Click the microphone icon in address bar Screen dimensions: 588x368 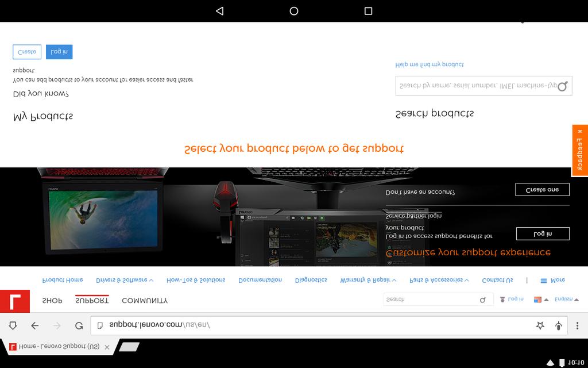pos(558,325)
